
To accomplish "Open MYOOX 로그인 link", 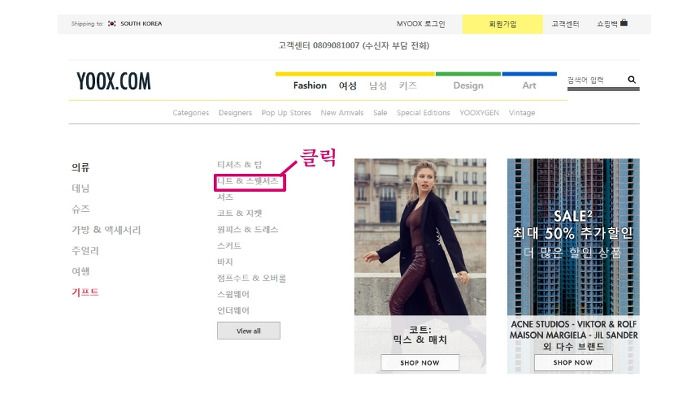I will (x=421, y=24).
